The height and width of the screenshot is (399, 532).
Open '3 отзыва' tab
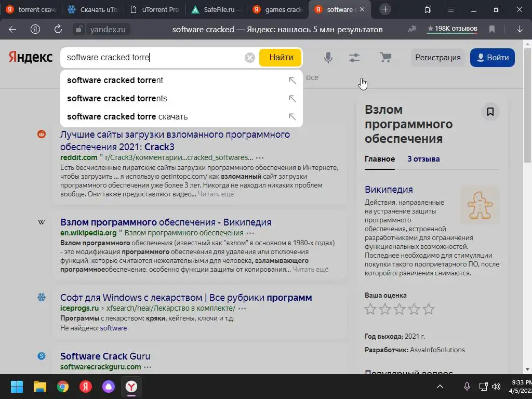coord(423,159)
